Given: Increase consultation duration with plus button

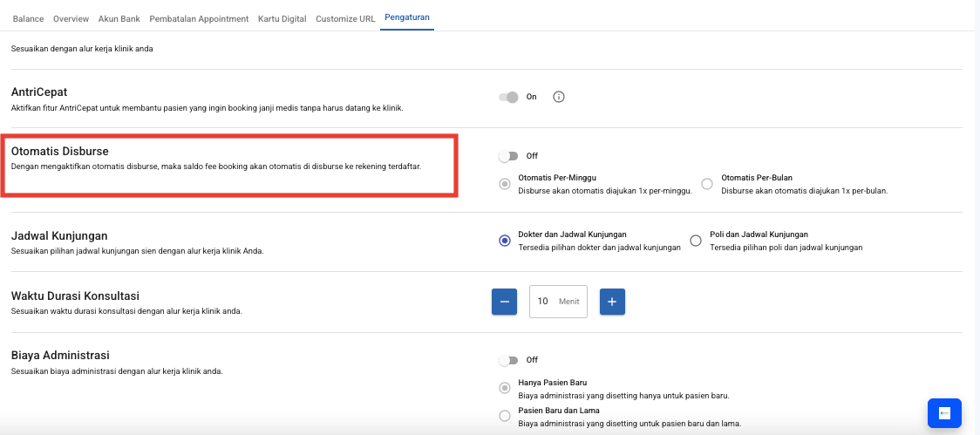Looking at the screenshot, I should coord(612,302).
